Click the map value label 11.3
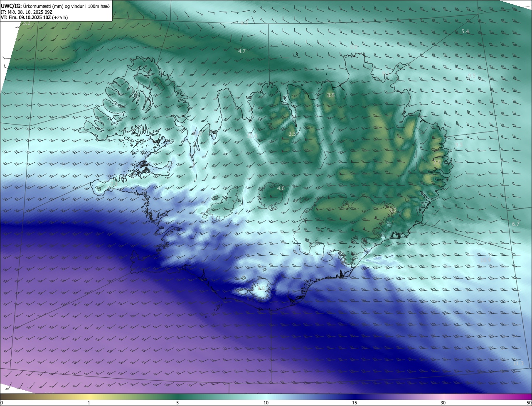This screenshot has width=532, height=406. click(x=518, y=363)
